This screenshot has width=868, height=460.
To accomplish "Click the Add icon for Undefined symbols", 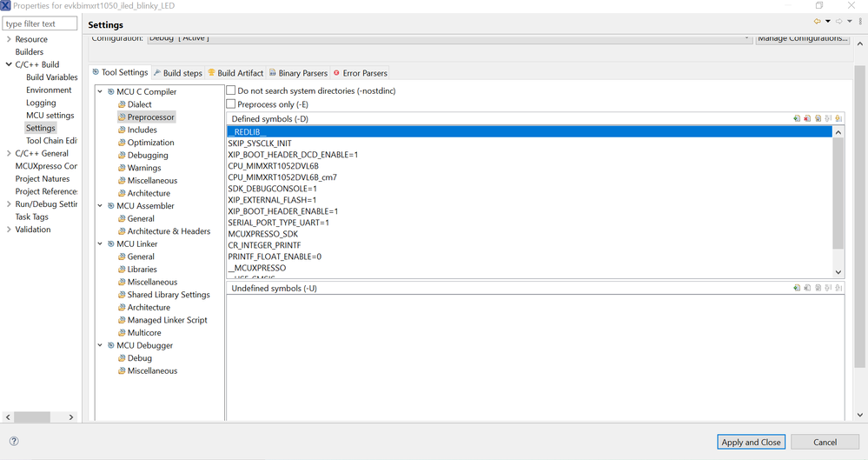I will point(797,288).
